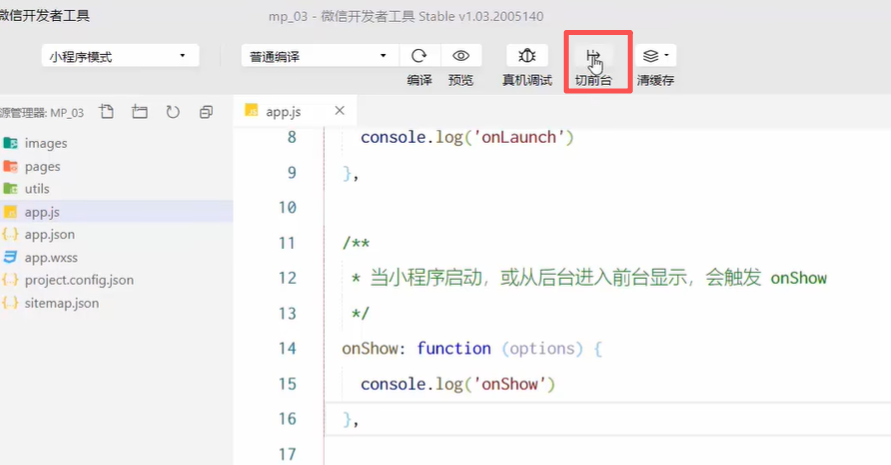
Task: Close the app.js editor tab
Action: point(340,111)
